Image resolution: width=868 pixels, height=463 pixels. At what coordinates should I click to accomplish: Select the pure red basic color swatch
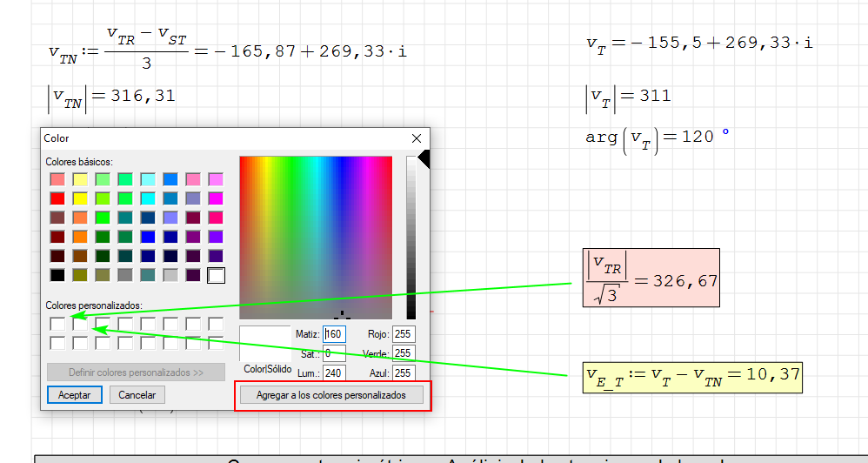click(57, 198)
